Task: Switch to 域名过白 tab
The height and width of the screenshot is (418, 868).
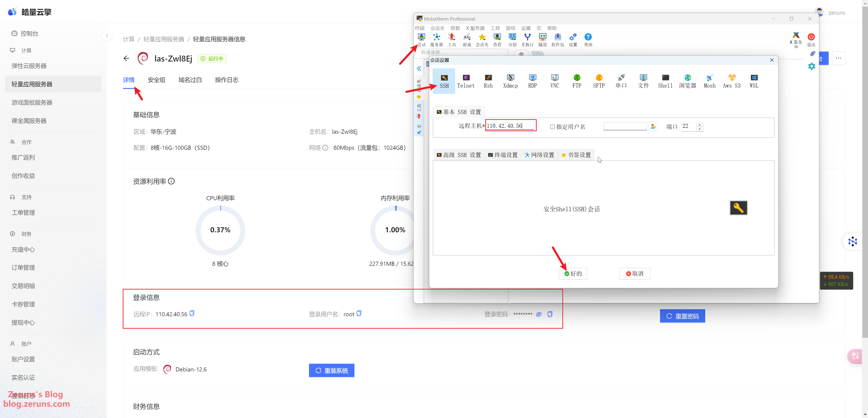Action: click(x=190, y=80)
